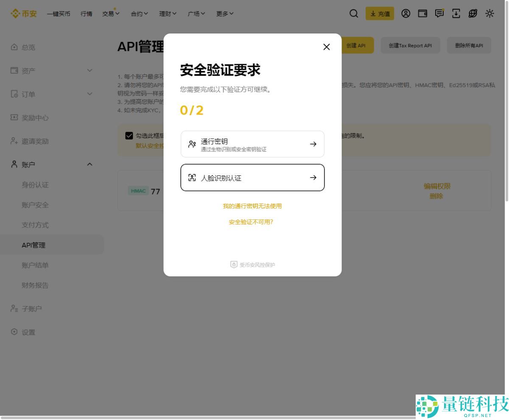Screen dimensions: 509x420
Task: Click the app download icon
Action: (456, 14)
